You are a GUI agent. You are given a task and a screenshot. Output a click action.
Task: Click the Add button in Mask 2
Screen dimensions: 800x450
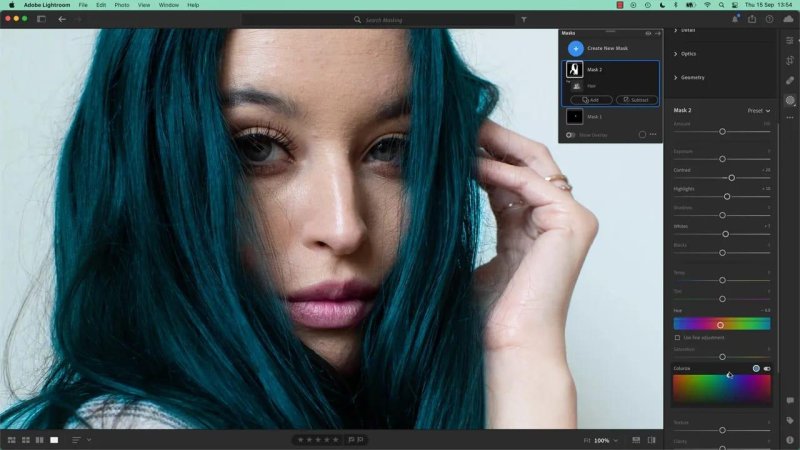[x=591, y=100]
